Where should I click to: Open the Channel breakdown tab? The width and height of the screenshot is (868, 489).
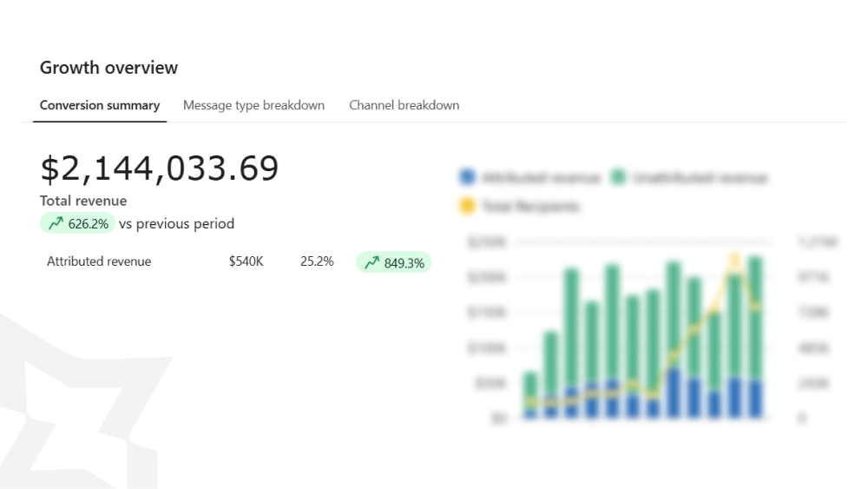pos(404,105)
